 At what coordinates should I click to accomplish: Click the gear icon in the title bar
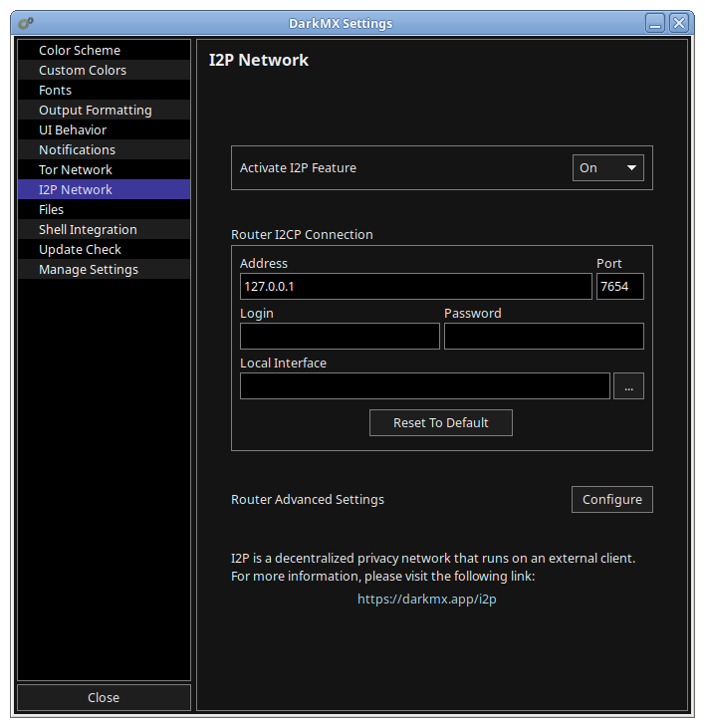click(x=26, y=23)
